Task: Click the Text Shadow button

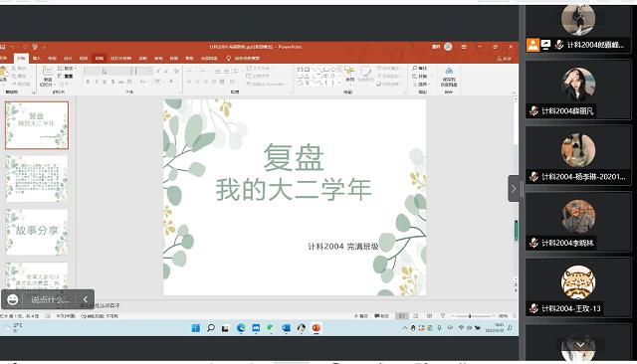Action: (112, 82)
